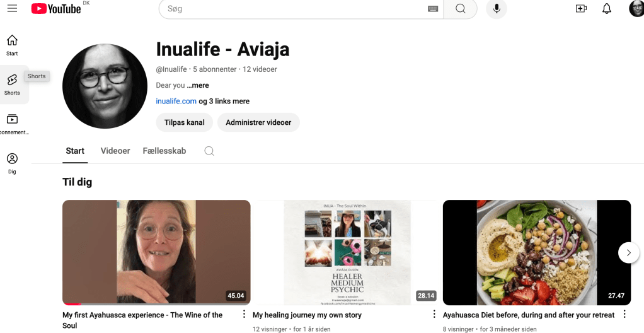This screenshot has height=333, width=644.
Task: Open the notifications bell
Action: pyautogui.click(x=607, y=9)
